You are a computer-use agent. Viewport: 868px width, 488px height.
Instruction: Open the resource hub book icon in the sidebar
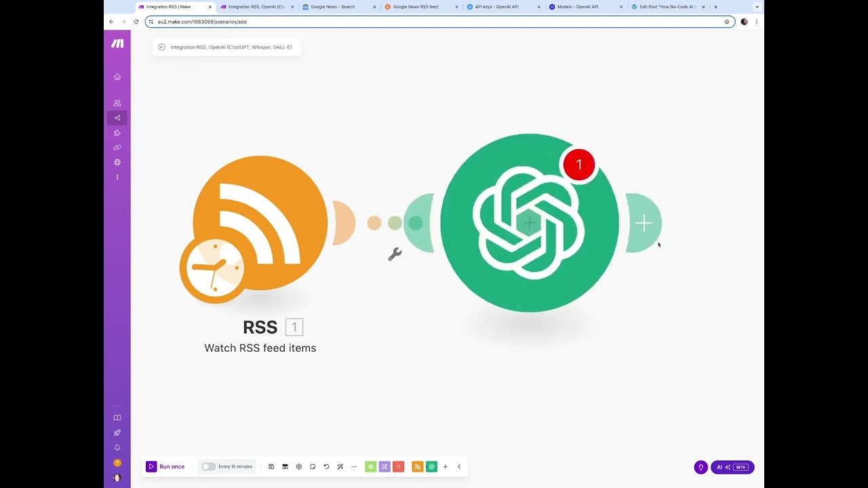click(x=117, y=418)
